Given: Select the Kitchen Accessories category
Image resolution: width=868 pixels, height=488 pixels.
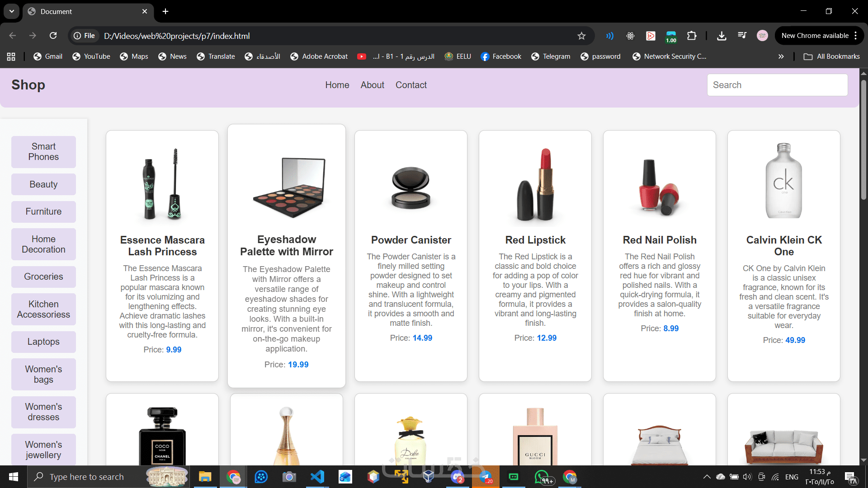Looking at the screenshot, I should point(43,309).
